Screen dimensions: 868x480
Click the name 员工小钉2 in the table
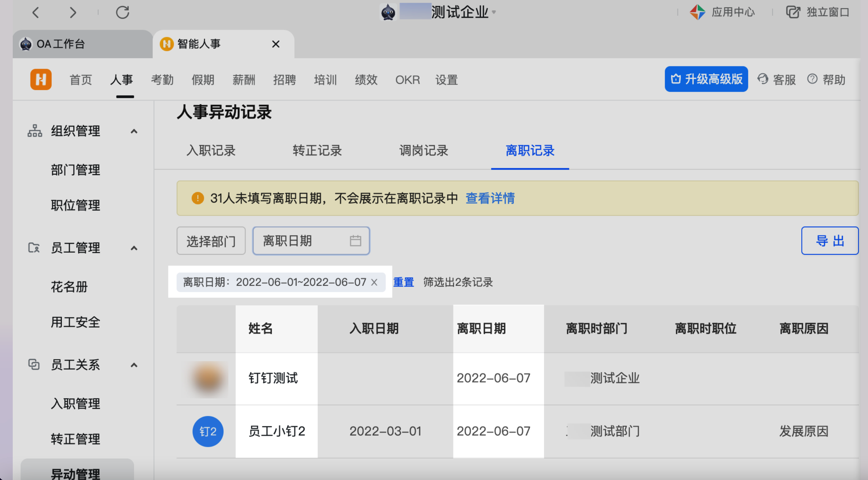pos(277,431)
